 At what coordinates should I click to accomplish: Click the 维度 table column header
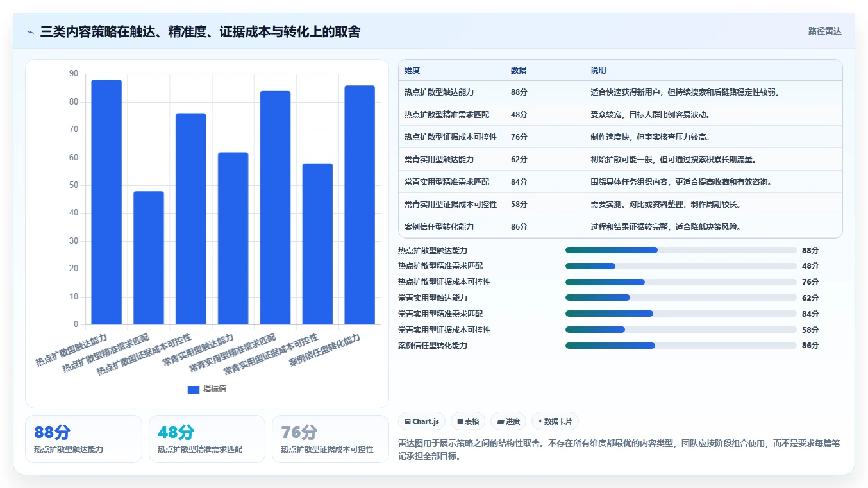coord(412,71)
